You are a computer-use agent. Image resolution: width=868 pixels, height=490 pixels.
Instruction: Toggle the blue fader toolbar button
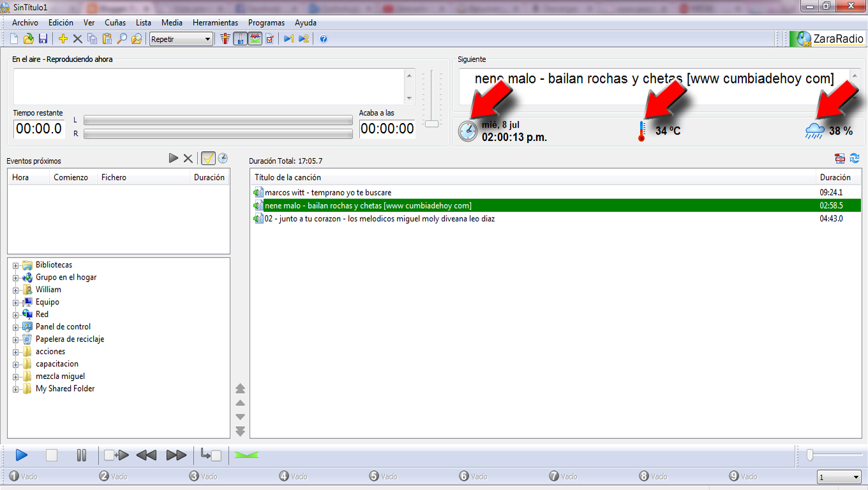coord(240,39)
